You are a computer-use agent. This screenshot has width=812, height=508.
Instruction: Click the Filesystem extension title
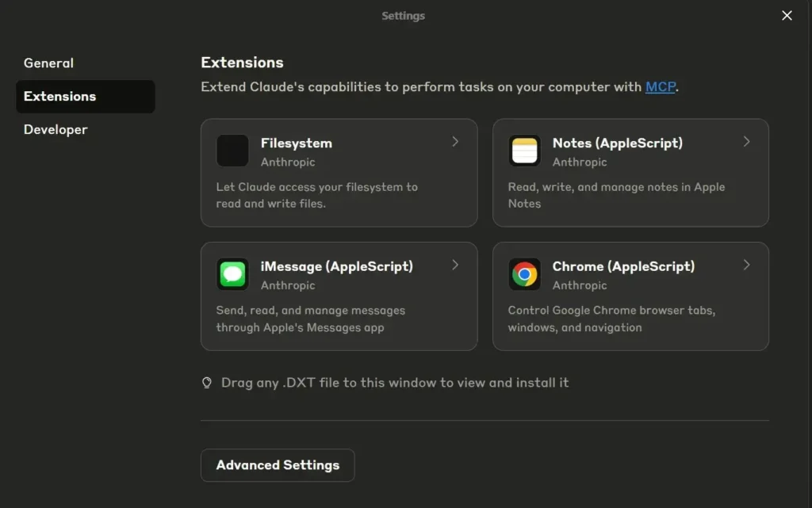point(297,143)
